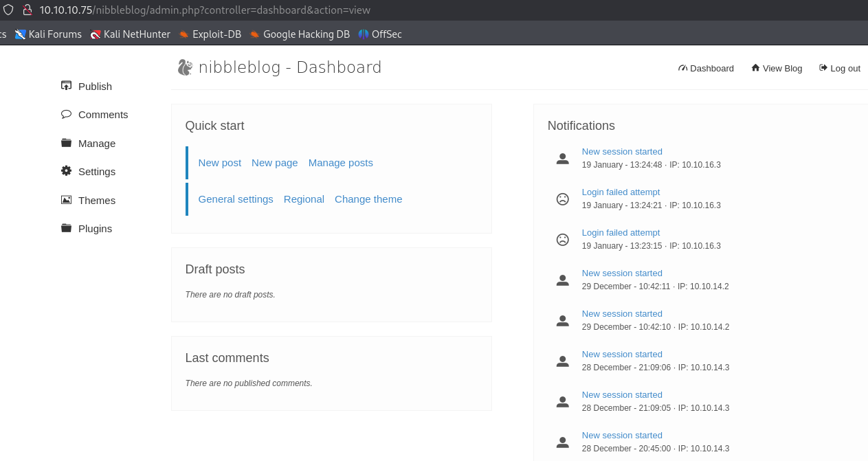Click the Themes picture icon
This screenshot has height=461, width=868.
tap(66, 200)
